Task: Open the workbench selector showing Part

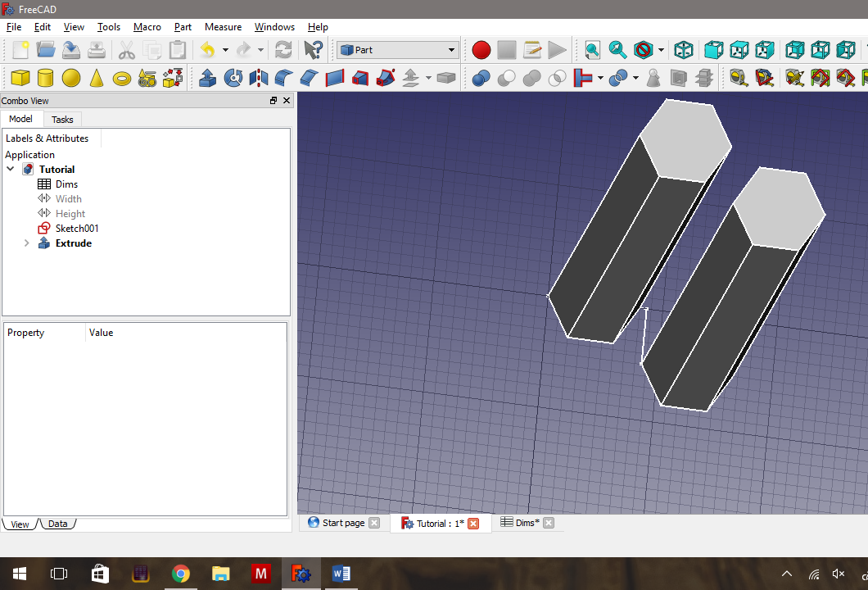Action: [396, 49]
